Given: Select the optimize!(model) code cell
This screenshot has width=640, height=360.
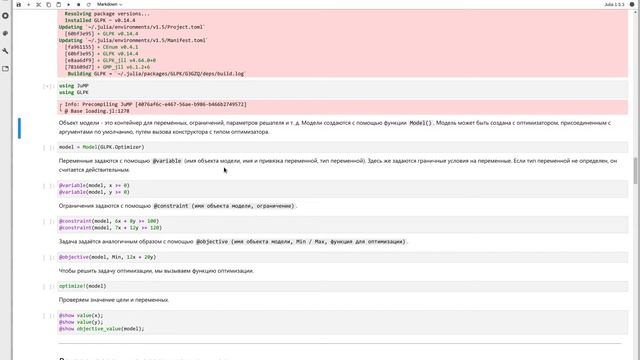Looking at the screenshot, I should [x=342, y=286].
